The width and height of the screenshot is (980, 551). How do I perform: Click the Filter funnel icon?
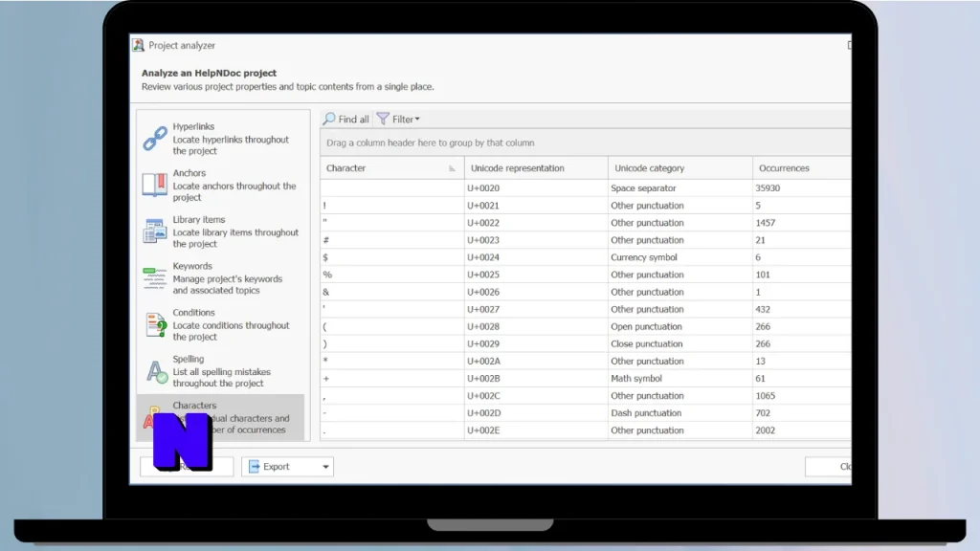pyautogui.click(x=383, y=119)
